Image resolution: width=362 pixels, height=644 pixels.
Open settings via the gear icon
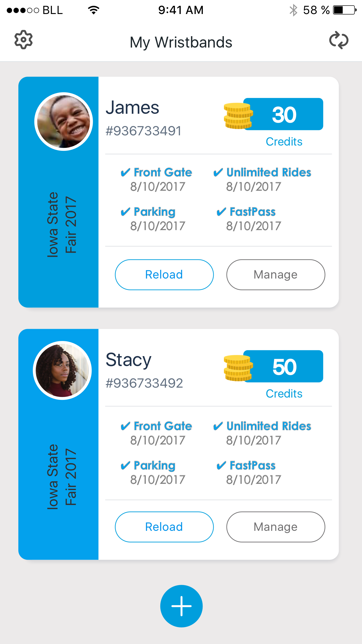click(x=24, y=40)
